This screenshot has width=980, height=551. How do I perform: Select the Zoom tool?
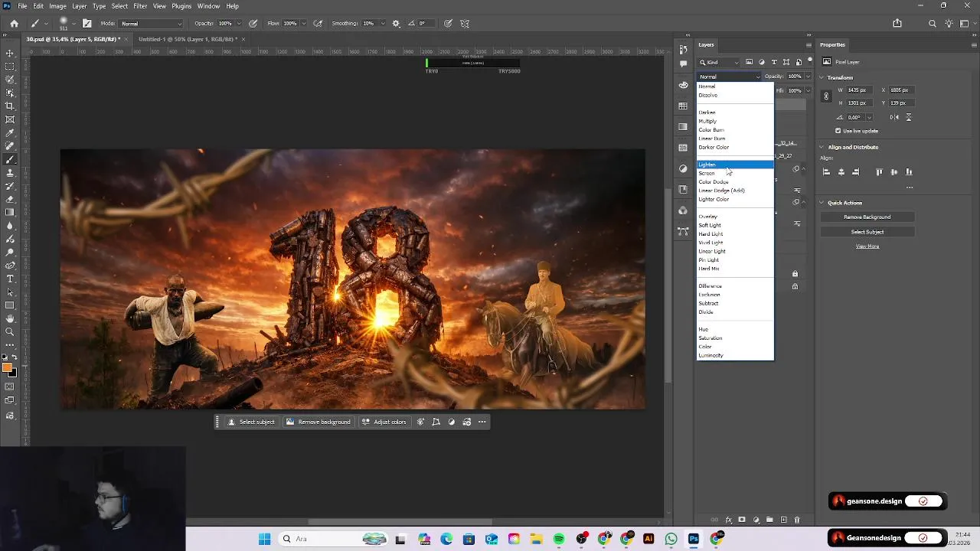pos(10,331)
